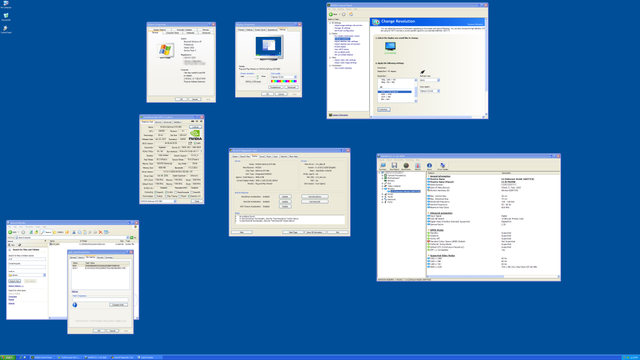640x360 pixels.
Task: Open Recycle Bin desktop icon
Action: click(x=6, y=17)
